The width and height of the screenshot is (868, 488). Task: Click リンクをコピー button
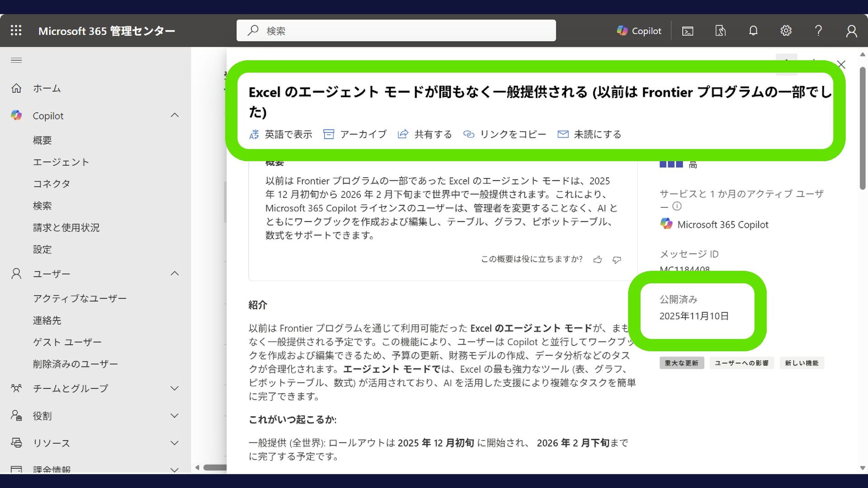point(505,134)
